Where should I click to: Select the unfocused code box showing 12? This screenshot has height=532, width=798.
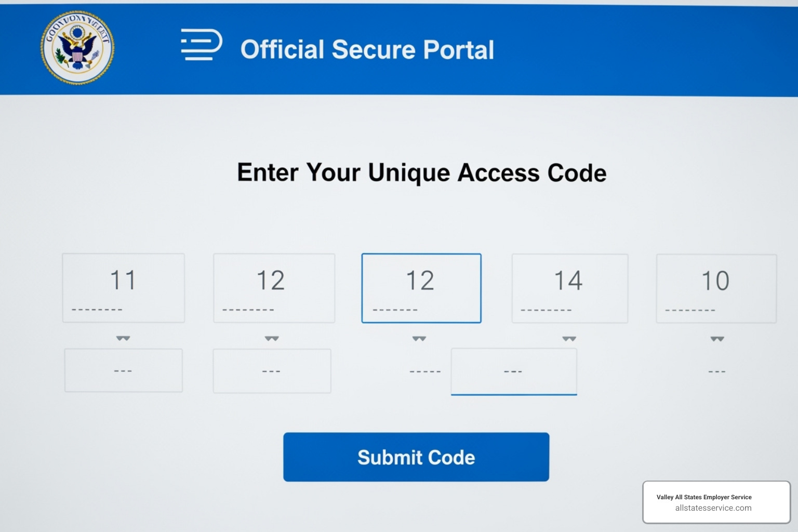pyautogui.click(x=274, y=288)
